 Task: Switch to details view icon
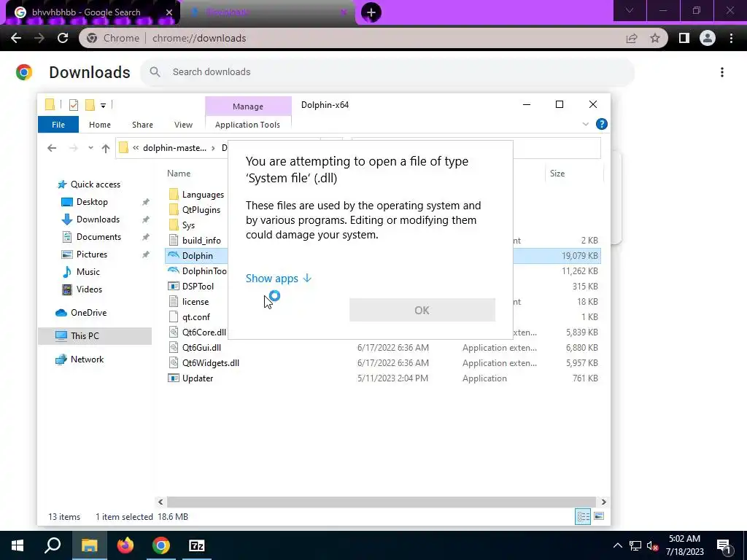click(583, 517)
